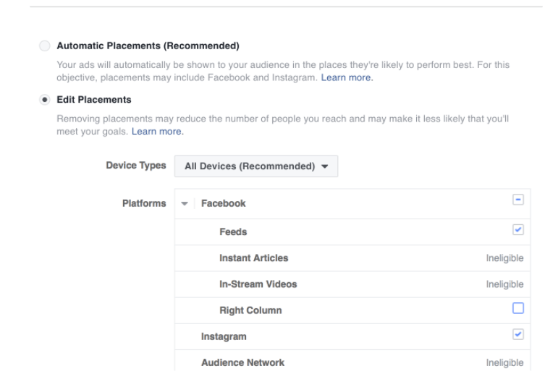Uncheck the Instagram platform checkbox
Screen dimensions: 545x392
click(518, 334)
